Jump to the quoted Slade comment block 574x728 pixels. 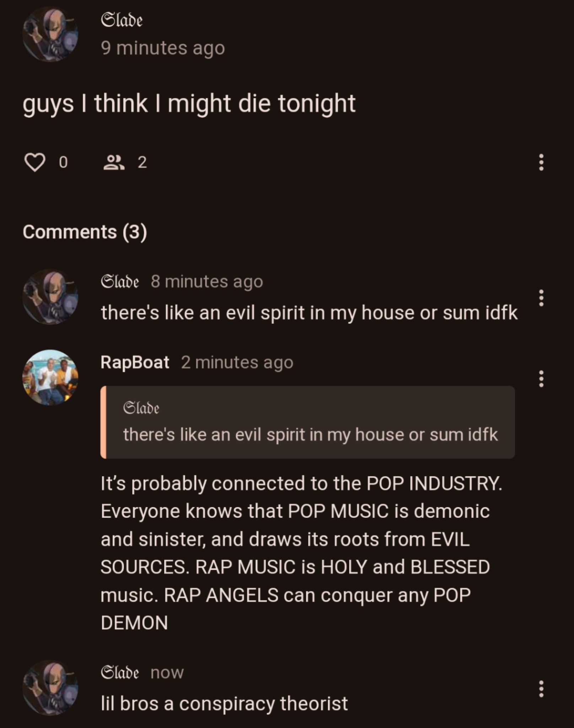308,422
